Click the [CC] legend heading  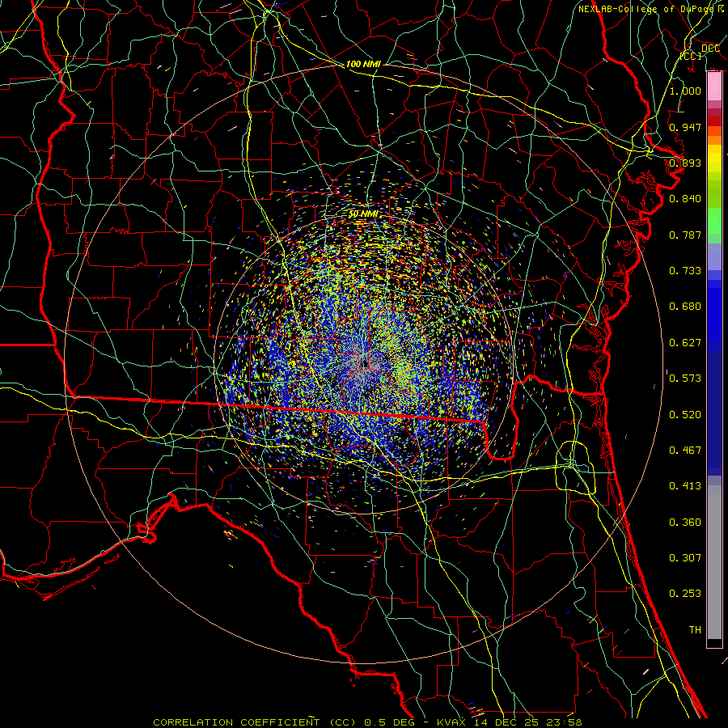(691, 56)
